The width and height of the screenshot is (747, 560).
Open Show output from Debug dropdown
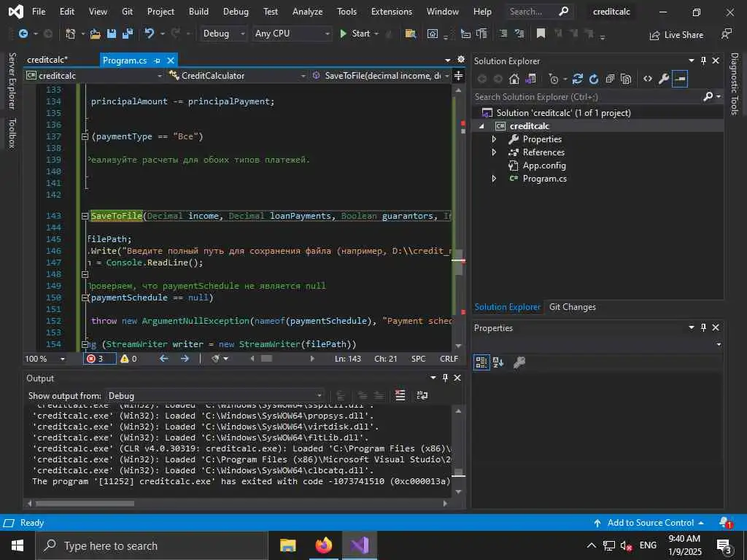coord(215,396)
